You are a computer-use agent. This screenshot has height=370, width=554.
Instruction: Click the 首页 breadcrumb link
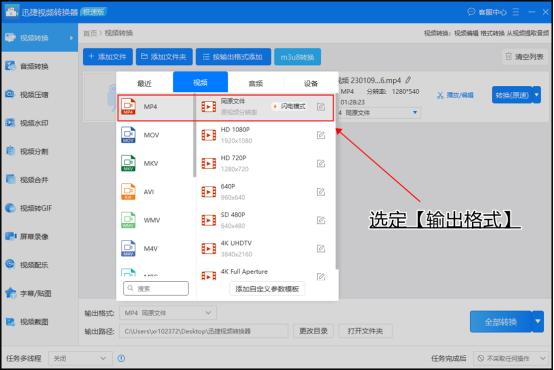pyautogui.click(x=90, y=33)
